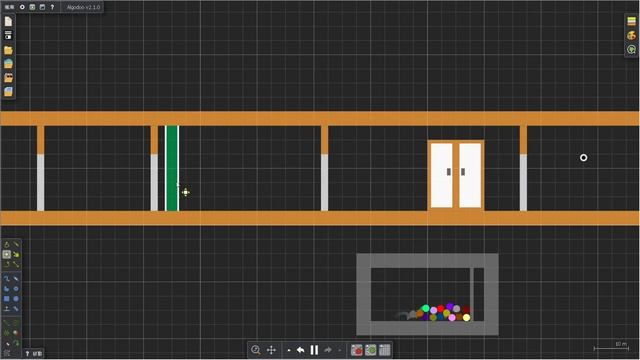Viewport: 640px width, 360px height.
Task: Open scene with the yellow folder icon
Action: tap(8, 50)
